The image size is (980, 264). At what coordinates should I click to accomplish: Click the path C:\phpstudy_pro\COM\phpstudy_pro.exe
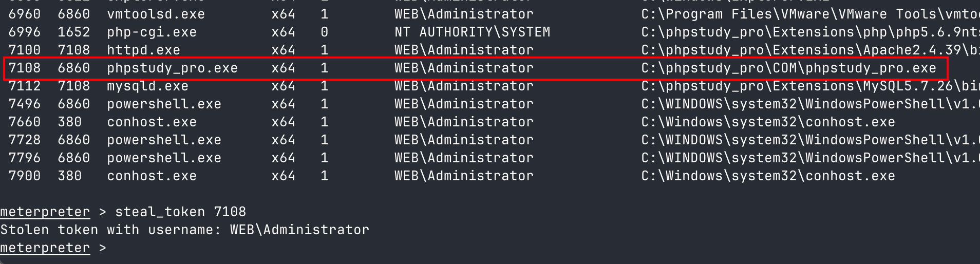click(x=788, y=68)
